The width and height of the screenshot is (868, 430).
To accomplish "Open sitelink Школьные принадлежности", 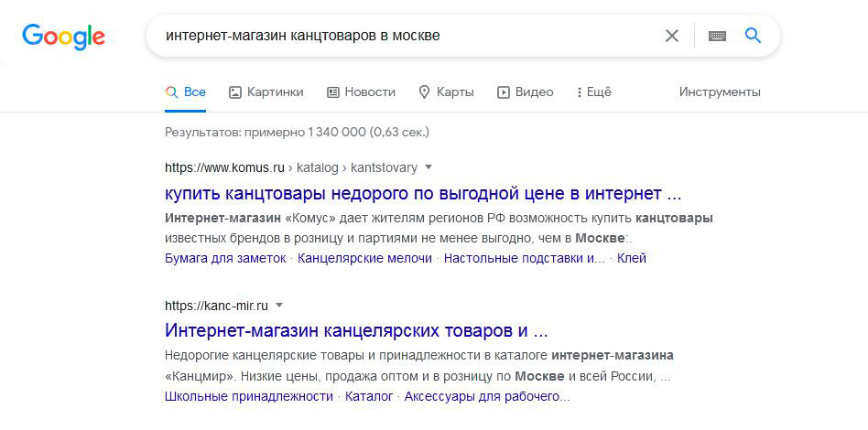I will 249,396.
